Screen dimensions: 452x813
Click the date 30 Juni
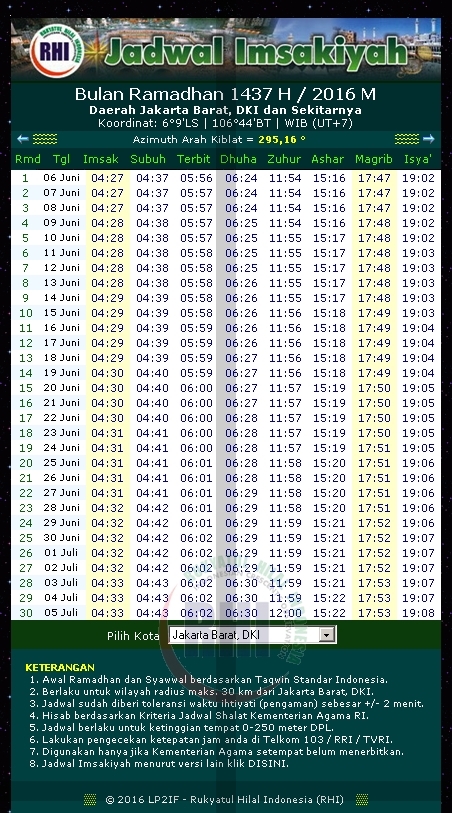tap(61, 538)
